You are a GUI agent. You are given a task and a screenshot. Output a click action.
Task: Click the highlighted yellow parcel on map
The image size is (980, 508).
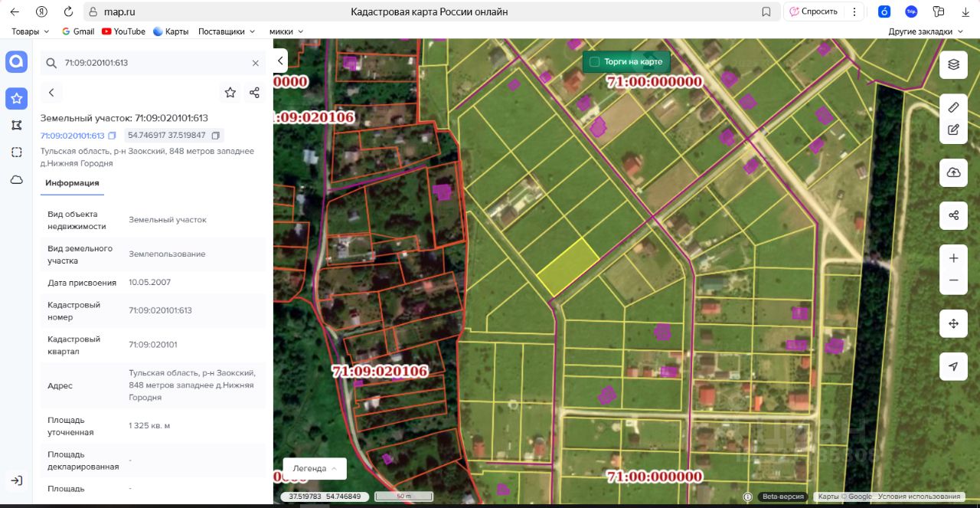(567, 267)
